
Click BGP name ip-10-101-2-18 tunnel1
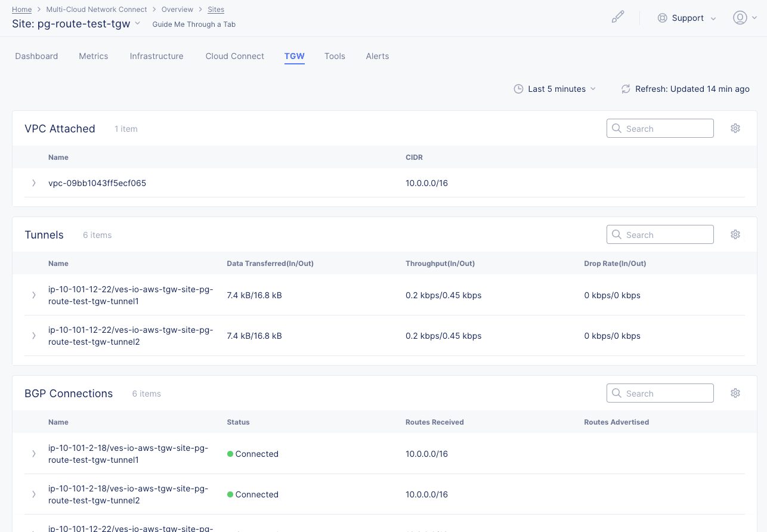tap(128, 454)
